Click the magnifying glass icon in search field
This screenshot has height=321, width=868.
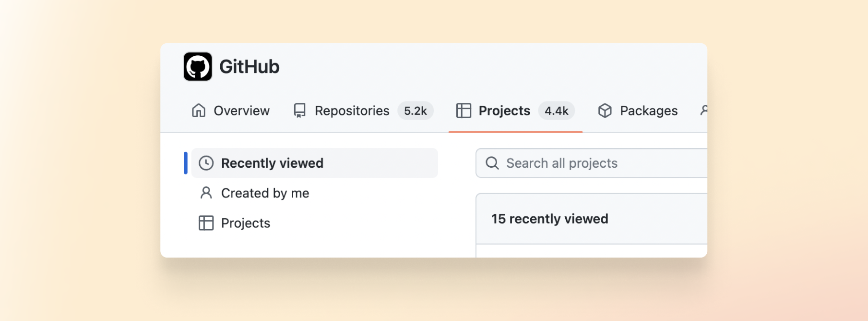(492, 163)
